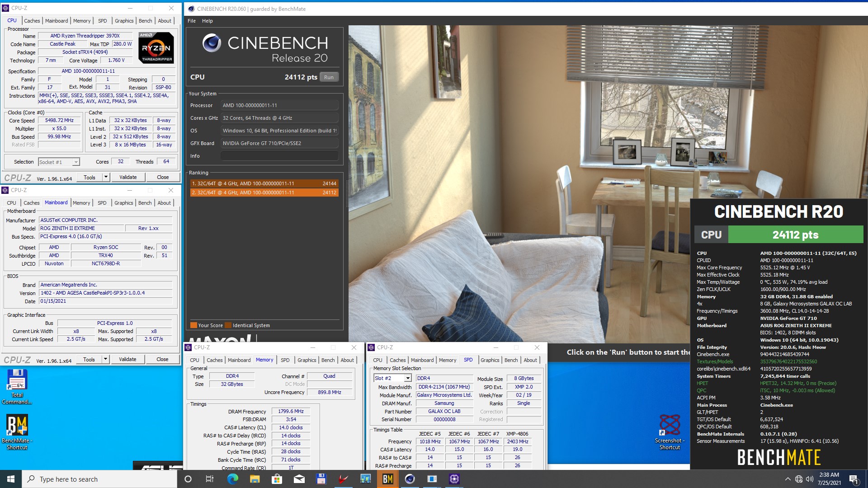The width and height of the screenshot is (868, 488).
Task: Open Tools dropdown arrow in CPU-Z Mainboard window
Action: 105,359
